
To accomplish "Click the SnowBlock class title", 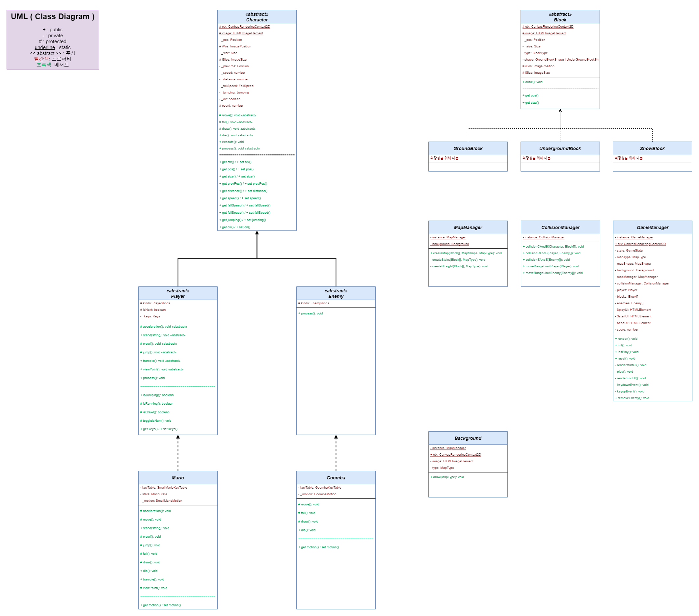I will (652, 148).
